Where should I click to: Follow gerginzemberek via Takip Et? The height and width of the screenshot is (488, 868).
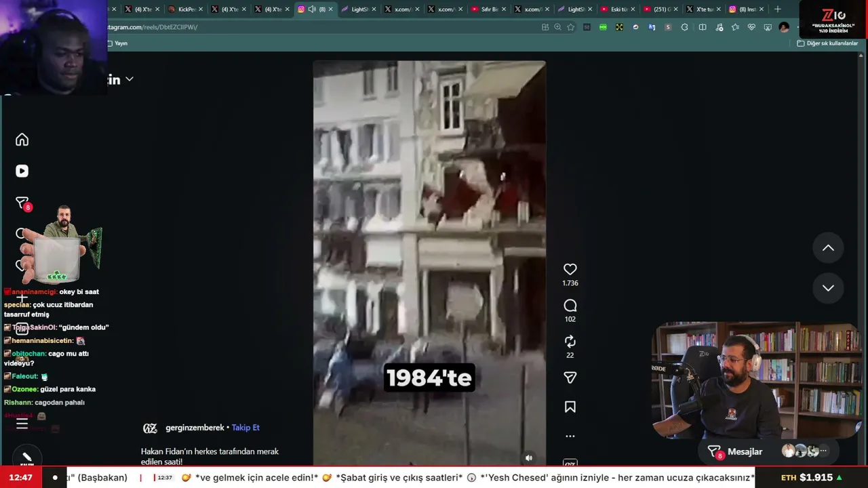245,428
